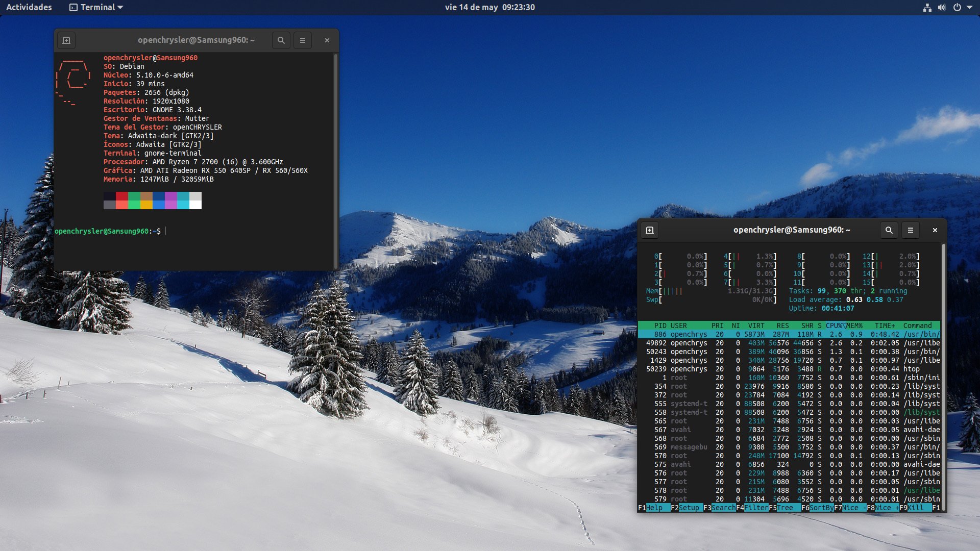Click the network status icon in top bar
Viewport: 980px width, 551px height.
(x=927, y=8)
